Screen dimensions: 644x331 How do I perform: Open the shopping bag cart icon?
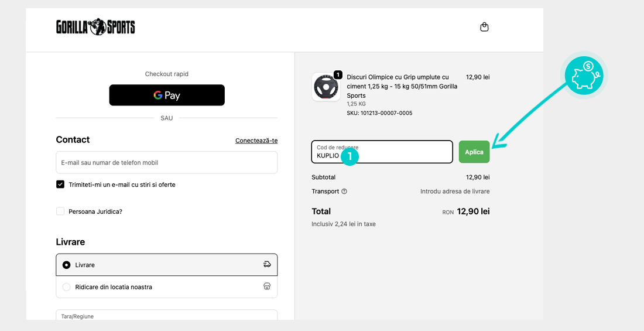(x=484, y=27)
